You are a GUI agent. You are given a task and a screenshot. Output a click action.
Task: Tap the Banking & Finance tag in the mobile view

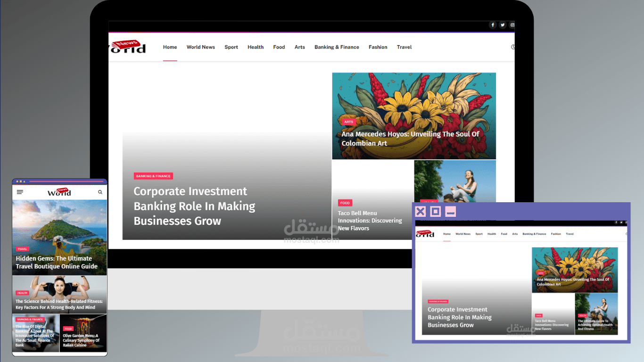tap(30, 319)
